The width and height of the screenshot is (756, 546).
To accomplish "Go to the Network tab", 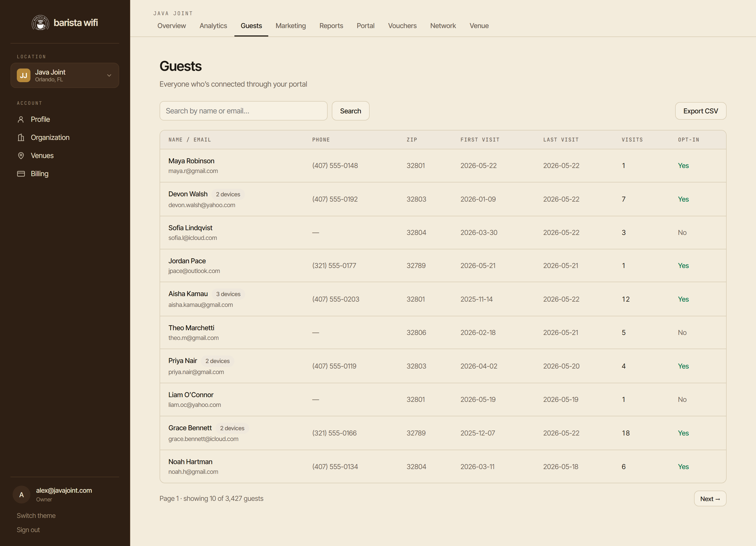I will (443, 26).
